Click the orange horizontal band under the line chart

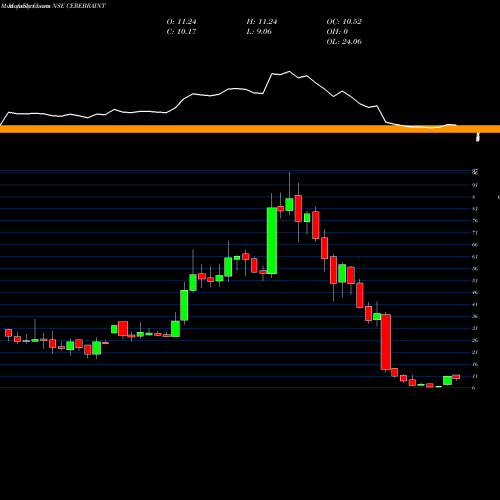[x=250, y=129]
